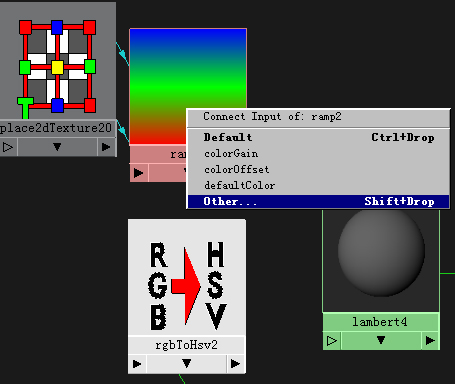Click lambert4 left input arrow
Viewport: 455px width, 384px height.
tap(332, 341)
